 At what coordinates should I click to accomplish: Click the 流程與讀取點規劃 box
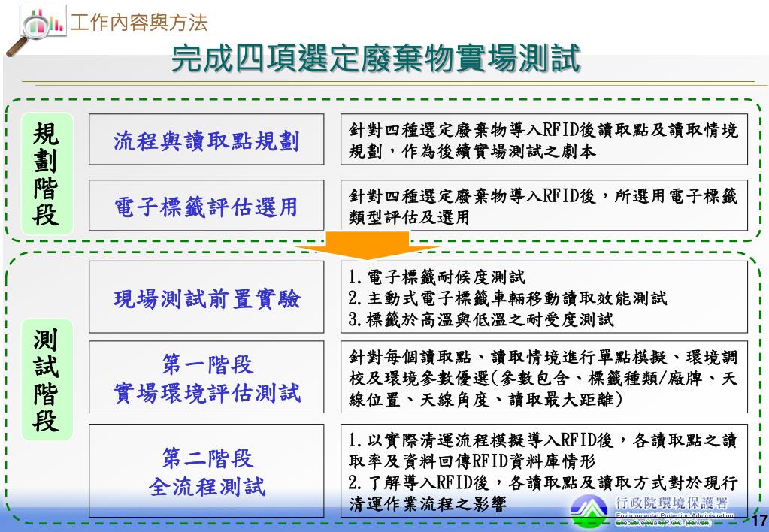point(207,140)
